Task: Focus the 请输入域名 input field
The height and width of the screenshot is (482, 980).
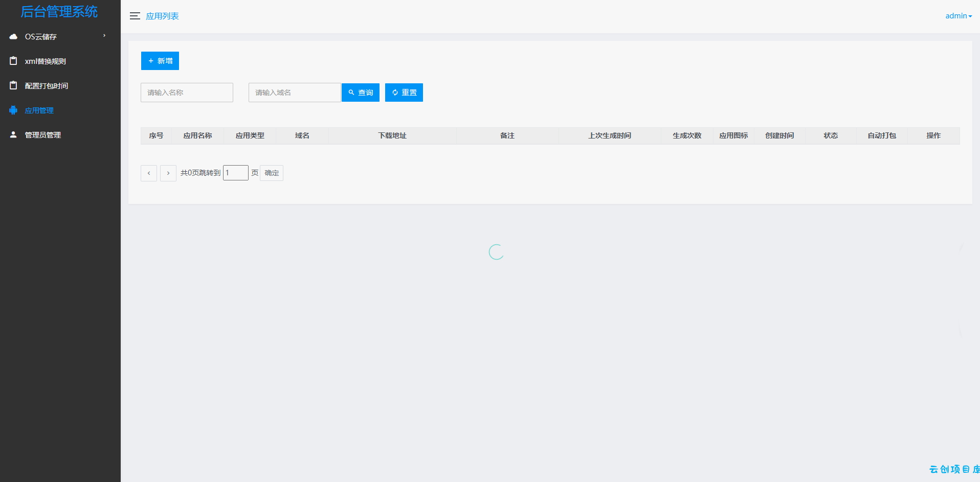Action: 295,93
